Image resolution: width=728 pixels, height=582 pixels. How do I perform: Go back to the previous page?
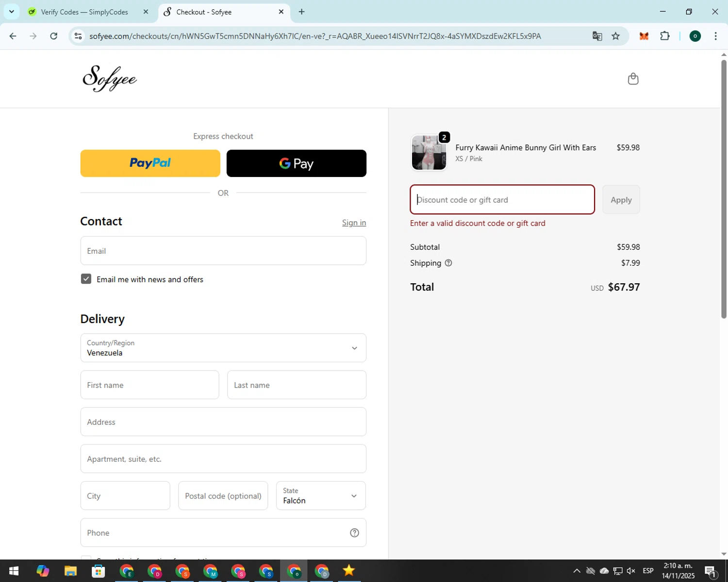pos(13,36)
